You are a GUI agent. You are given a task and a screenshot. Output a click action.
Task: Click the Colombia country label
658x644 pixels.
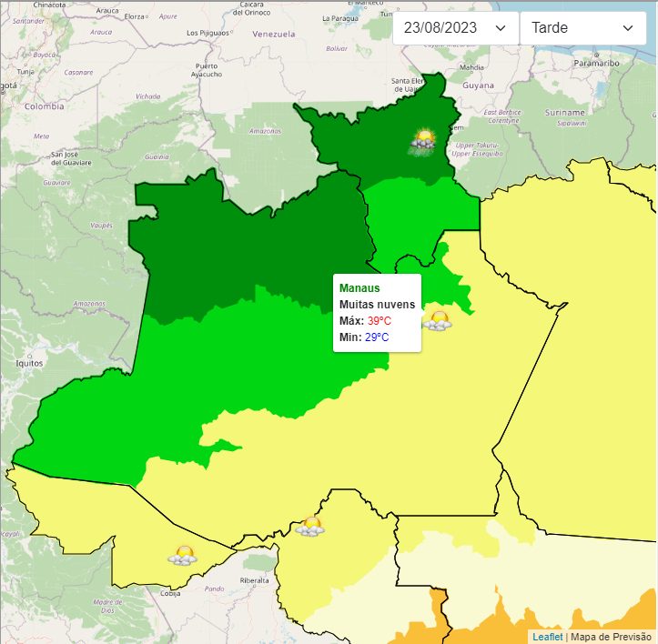point(44,106)
